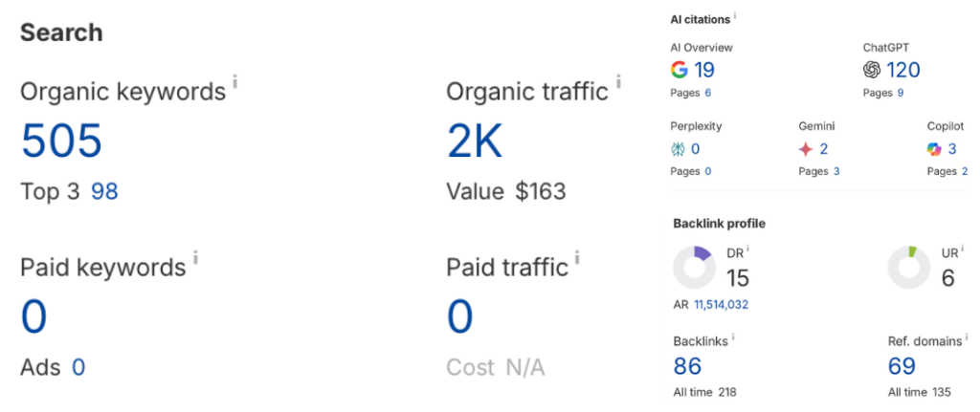Screen dimensions: 980x412
Task: Click the info icon beside Paid traffic
Action: click(578, 257)
